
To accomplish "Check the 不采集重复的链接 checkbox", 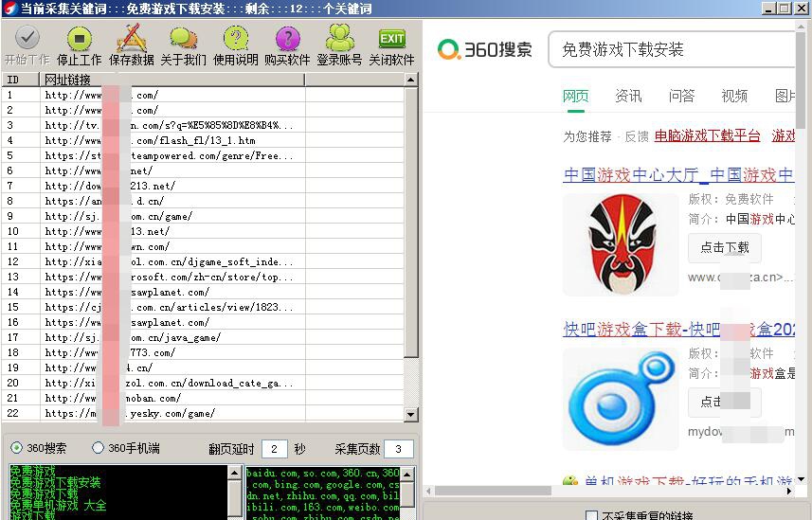I will [x=591, y=516].
